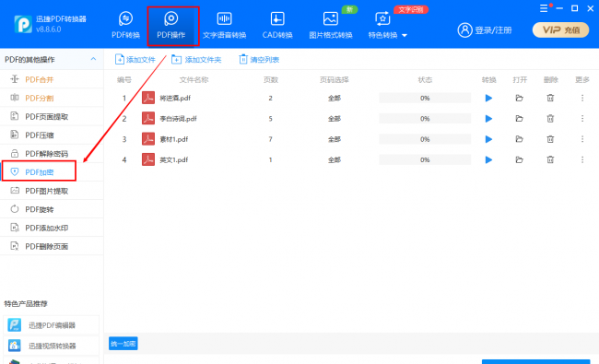Start conversion for 将进酒.pdf

click(x=488, y=99)
